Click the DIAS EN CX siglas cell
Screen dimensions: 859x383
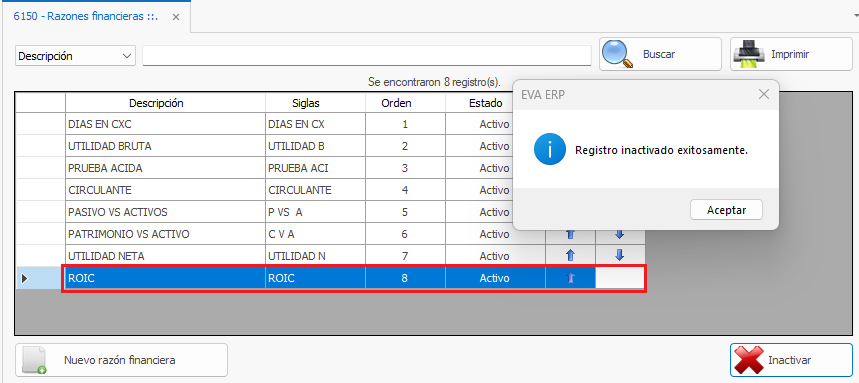coord(316,124)
